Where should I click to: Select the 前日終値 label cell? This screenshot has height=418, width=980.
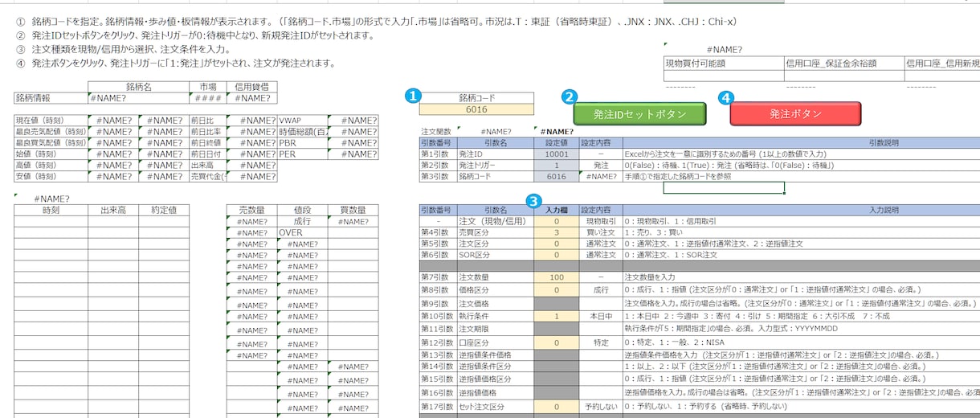[207, 142]
